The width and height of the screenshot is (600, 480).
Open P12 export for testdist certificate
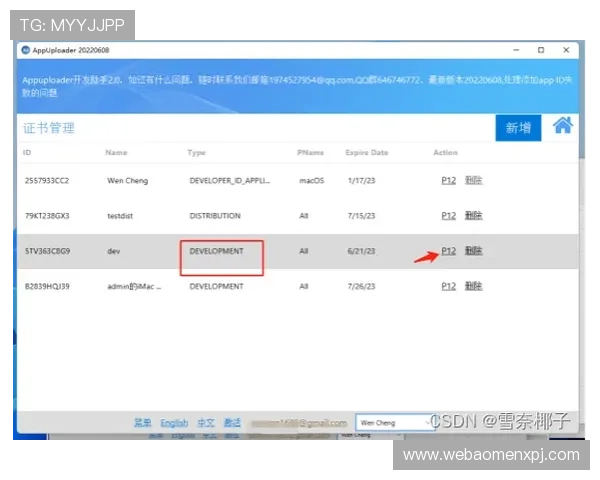[x=448, y=216]
